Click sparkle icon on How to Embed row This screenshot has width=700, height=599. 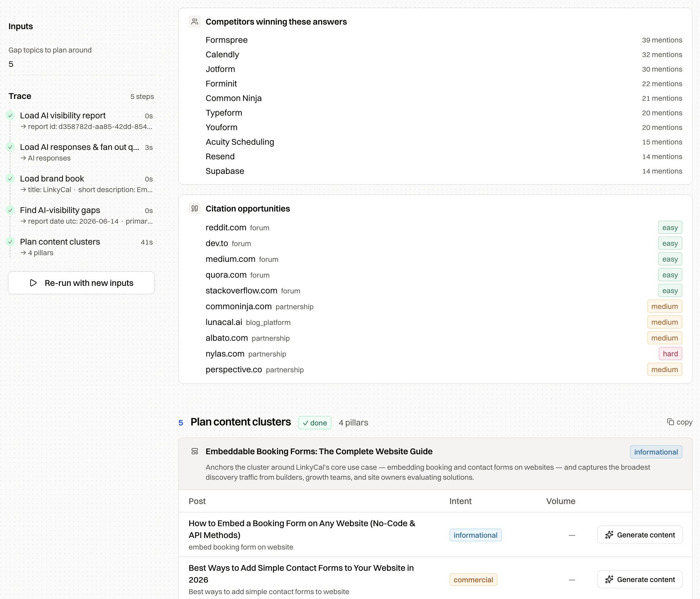point(609,535)
